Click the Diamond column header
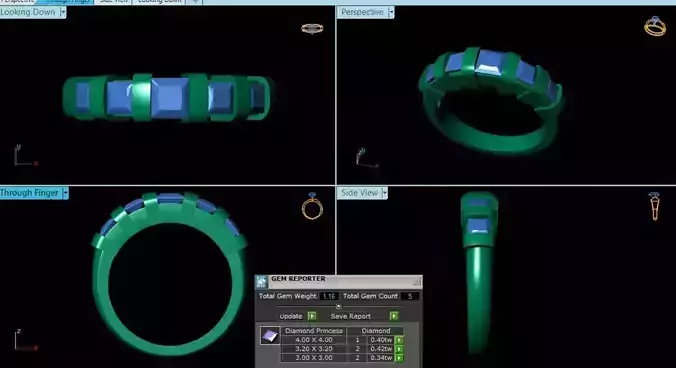Viewport: 676px width, 368px height. coord(376,331)
